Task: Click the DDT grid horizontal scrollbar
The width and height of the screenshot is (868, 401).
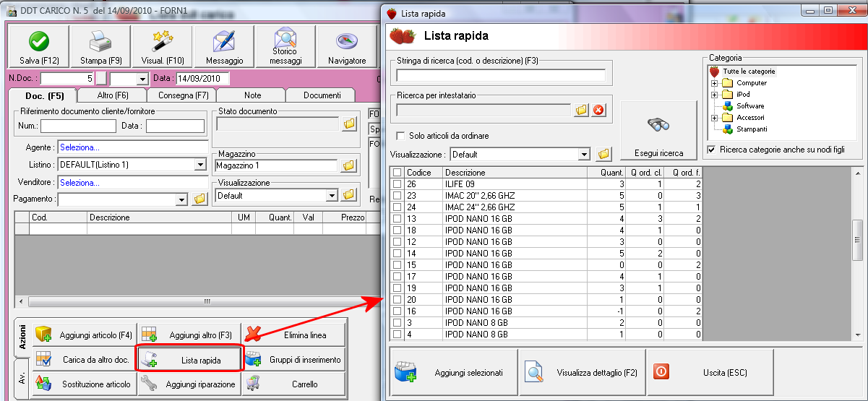Action: pyautogui.click(x=196, y=301)
